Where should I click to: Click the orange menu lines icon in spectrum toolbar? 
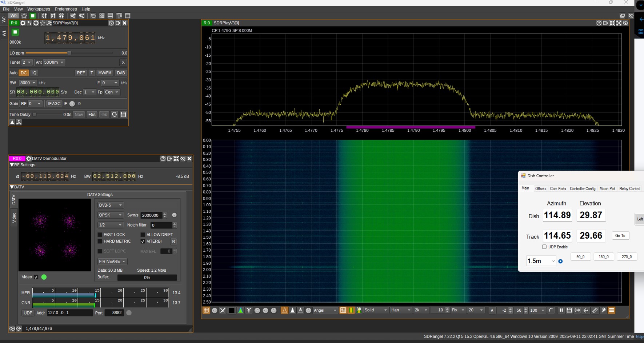pos(612,310)
